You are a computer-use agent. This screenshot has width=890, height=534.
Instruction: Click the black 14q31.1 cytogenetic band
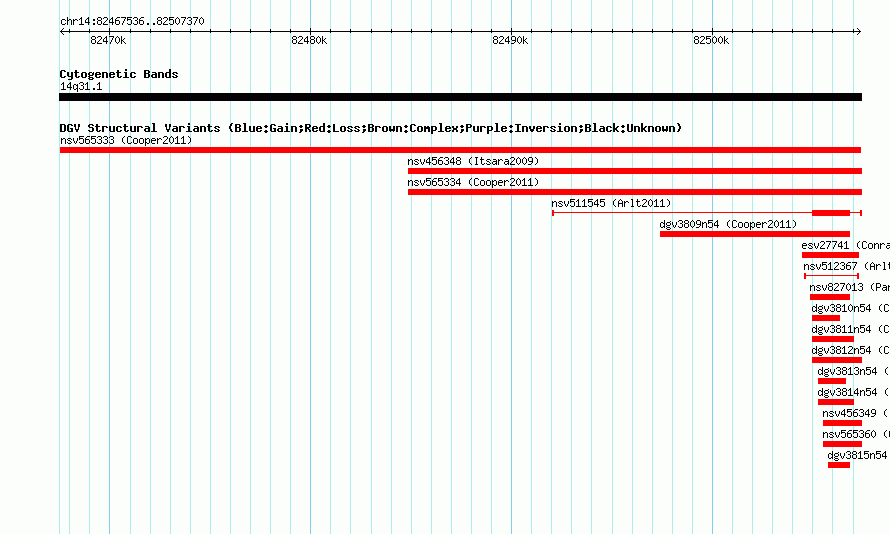(x=460, y=97)
